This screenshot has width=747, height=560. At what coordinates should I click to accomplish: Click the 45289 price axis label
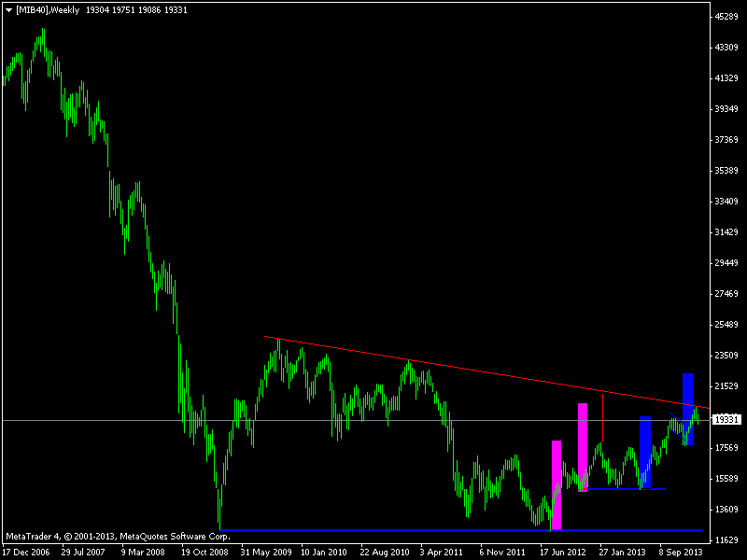pos(726,17)
